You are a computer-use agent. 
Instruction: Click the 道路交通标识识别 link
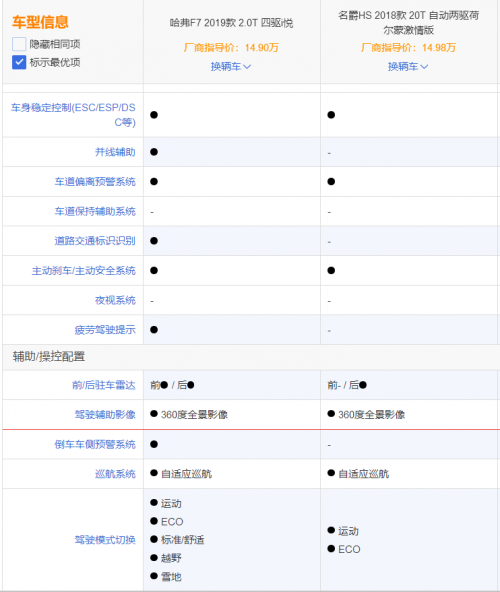click(95, 241)
